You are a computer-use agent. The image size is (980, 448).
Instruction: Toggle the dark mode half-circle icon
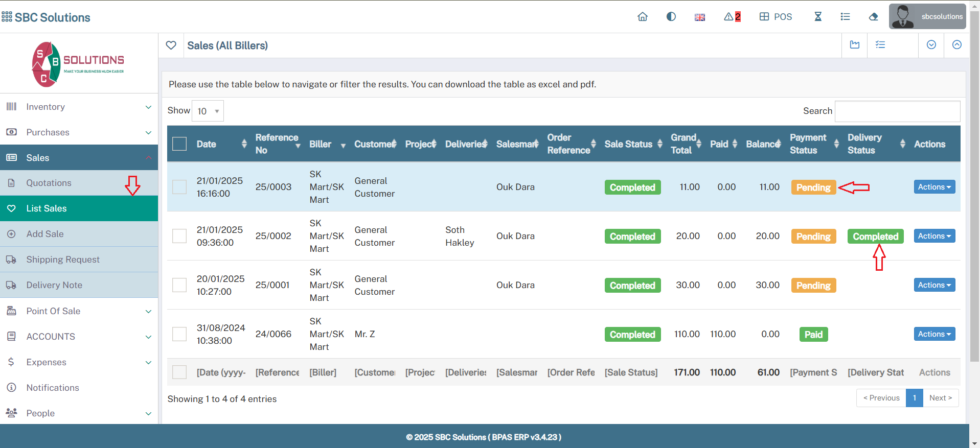click(671, 17)
